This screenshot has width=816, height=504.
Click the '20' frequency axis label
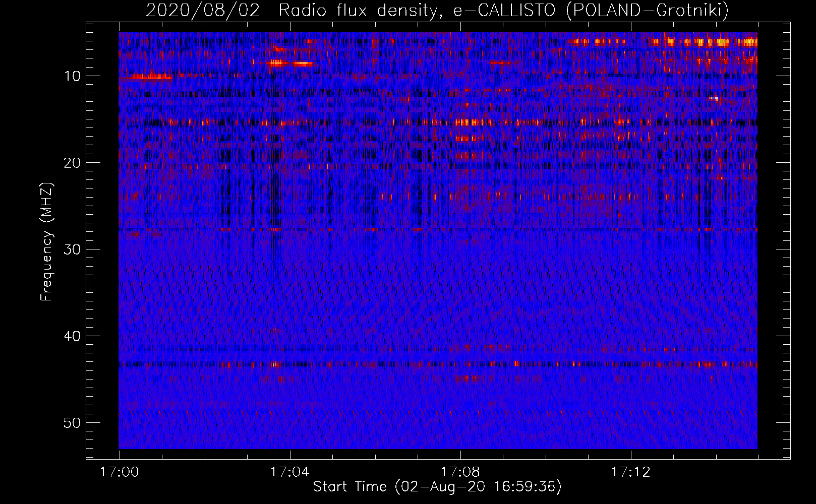pos(73,163)
